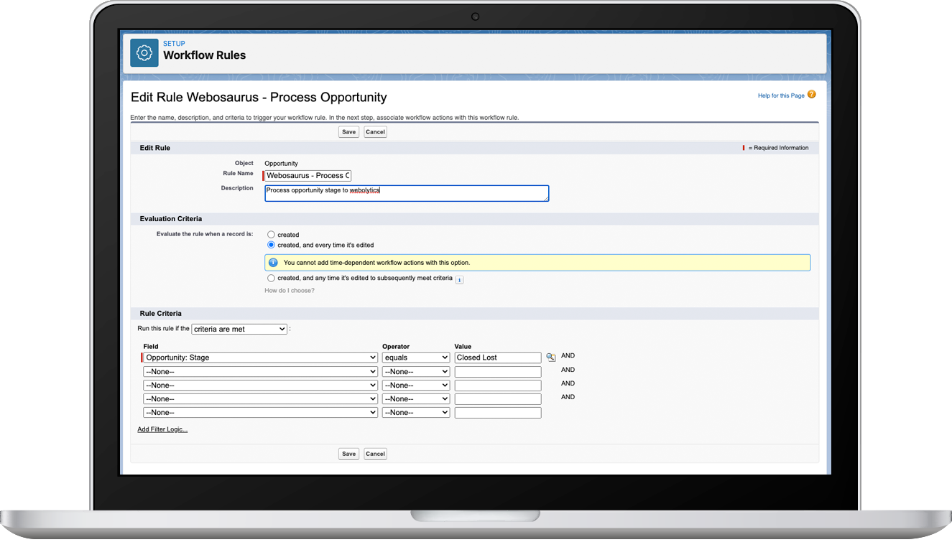Click the 'How do I choose?' link
Image resolution: width=952 pixels, height=560 pixels.
[290, 290]
